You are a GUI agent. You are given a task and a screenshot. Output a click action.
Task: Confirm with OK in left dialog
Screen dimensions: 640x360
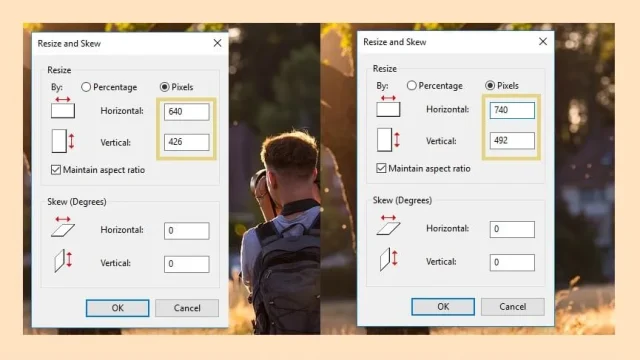pos(118,308)
